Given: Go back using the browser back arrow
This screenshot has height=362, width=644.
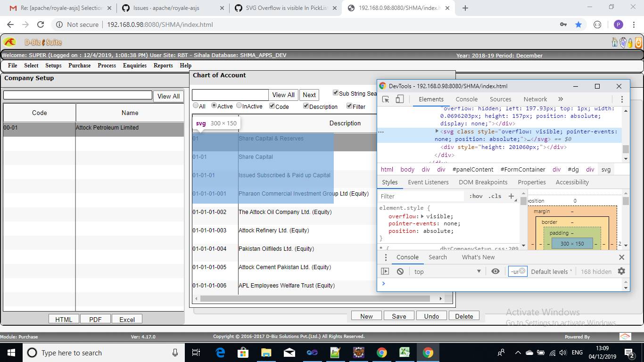Looking at the screenshot, I should click(10, 25).
